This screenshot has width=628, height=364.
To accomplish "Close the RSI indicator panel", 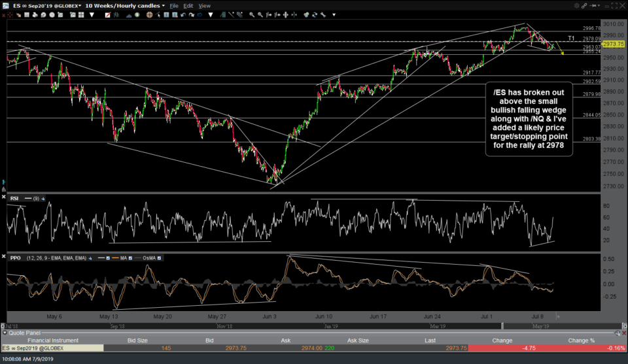I will [4, 197].
